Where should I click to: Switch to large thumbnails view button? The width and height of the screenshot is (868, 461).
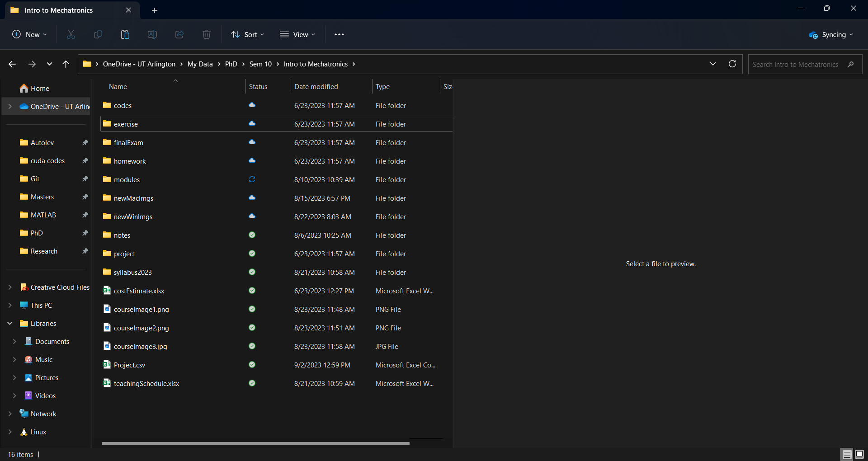point(859,454)
